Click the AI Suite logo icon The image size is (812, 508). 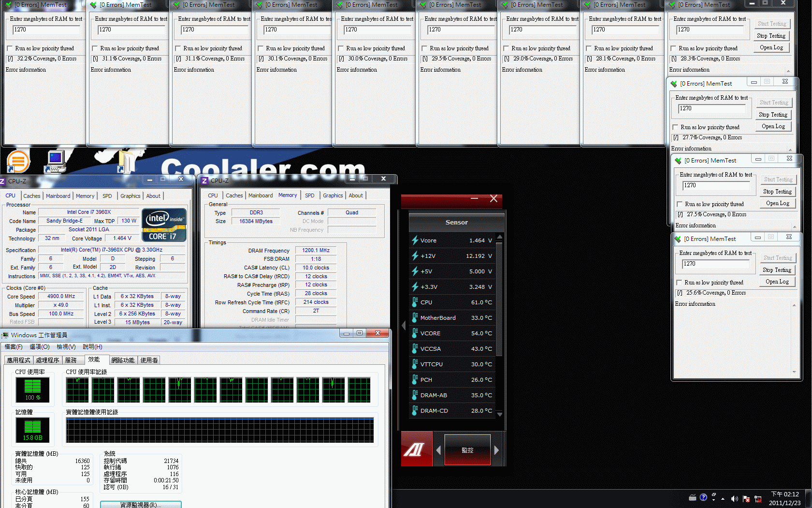click(414, 449)
